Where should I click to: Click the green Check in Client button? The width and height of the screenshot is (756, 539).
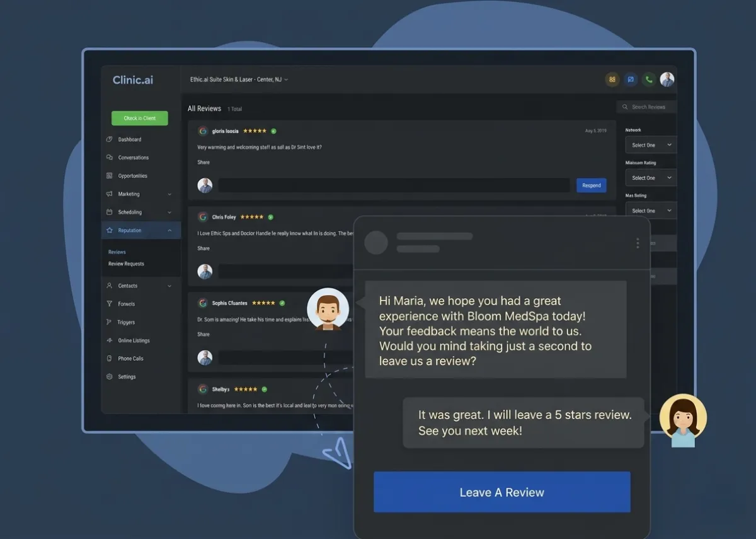(x=140, y=119)
